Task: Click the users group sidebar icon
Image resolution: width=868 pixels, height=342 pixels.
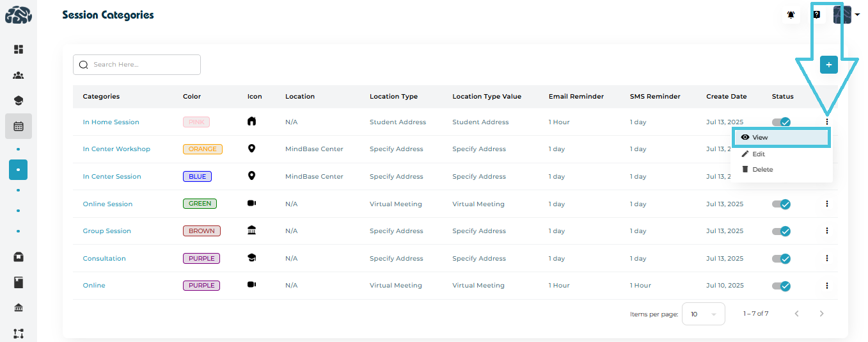Action: coord(19,76)
